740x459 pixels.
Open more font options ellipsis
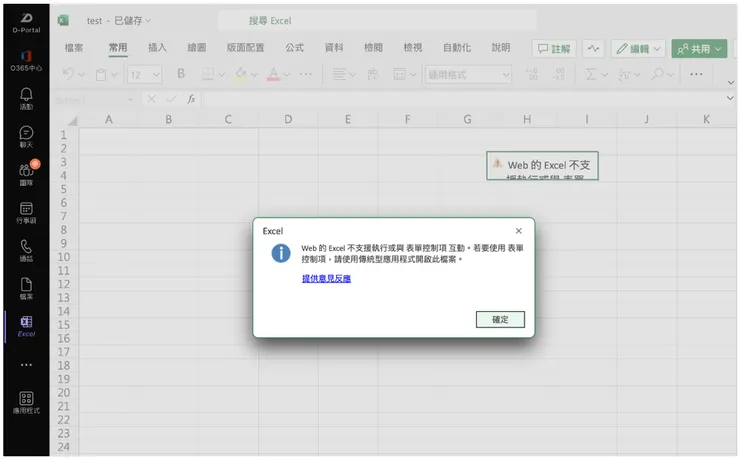pyautogui.click(x=306, y=74)
